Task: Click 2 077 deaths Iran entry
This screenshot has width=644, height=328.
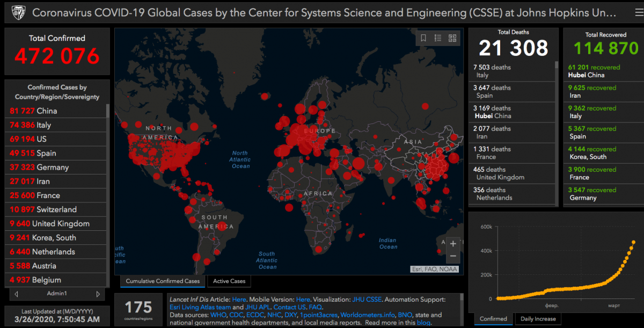Action: pos(513,133)
